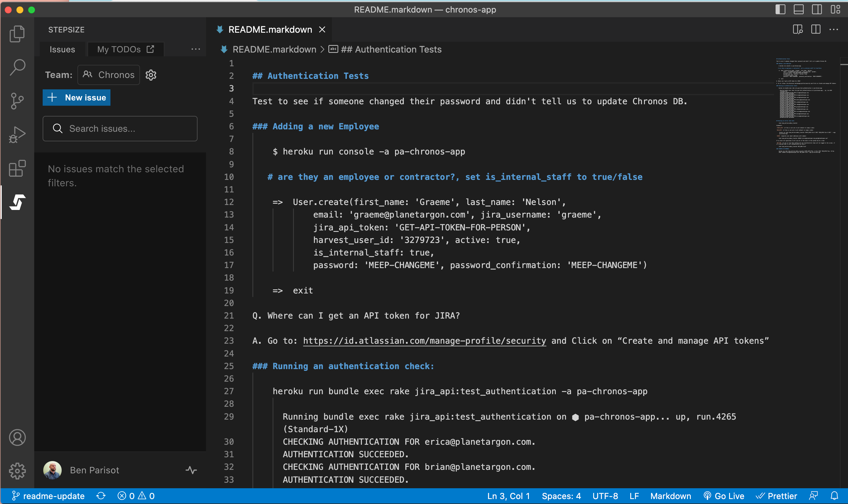The width and height of the screenshot is (848, 504).
Task: Open team settings gear next to Chronos
Action: [151, 75]
